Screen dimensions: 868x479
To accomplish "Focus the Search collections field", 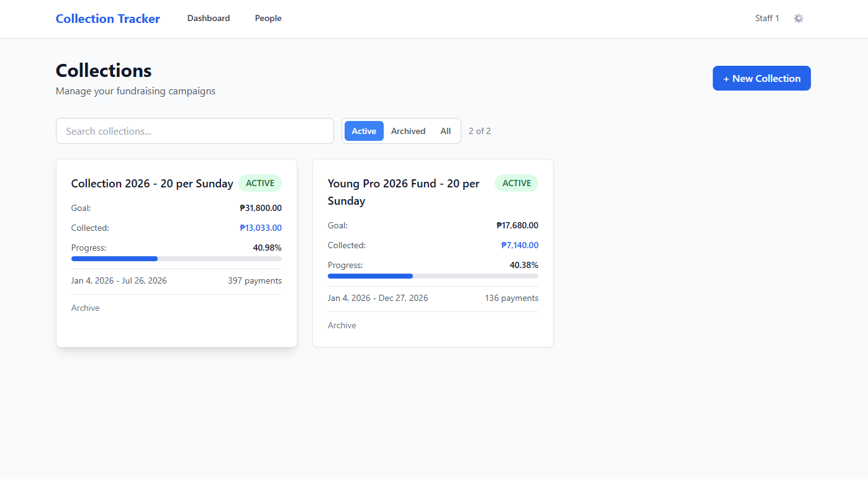I will coord(195,131).
